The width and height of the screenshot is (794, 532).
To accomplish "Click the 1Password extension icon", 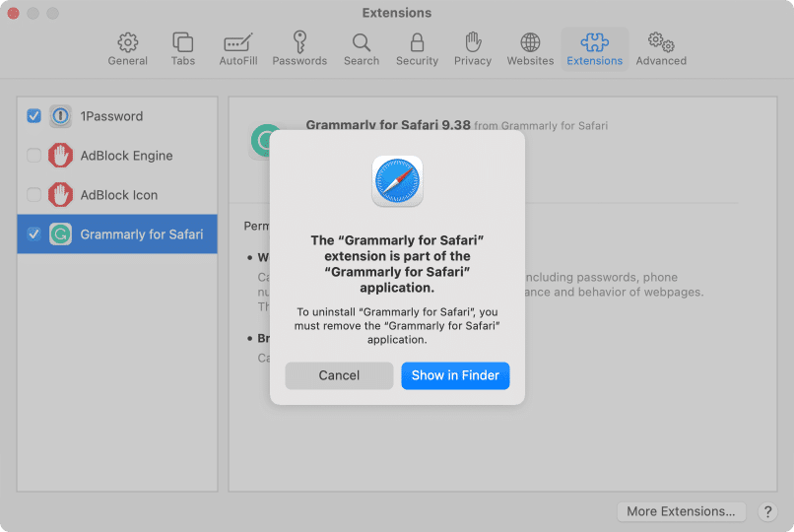I will pos(60,116).
